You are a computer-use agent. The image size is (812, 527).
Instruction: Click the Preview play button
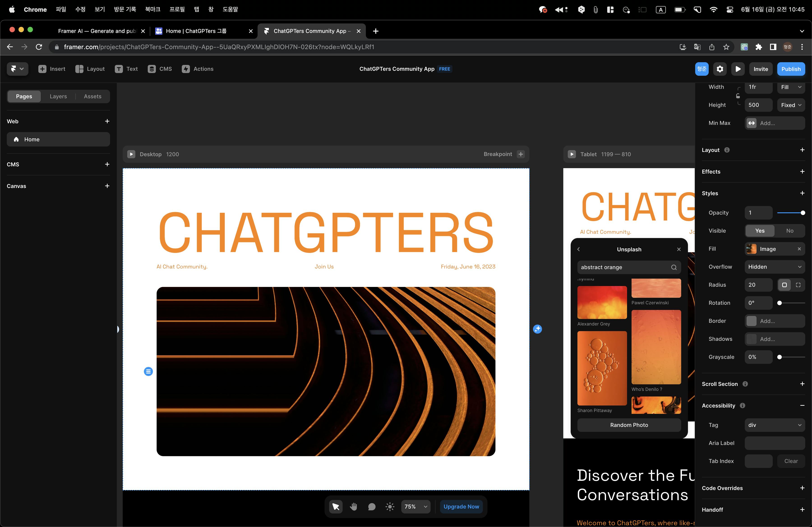(x=738, y=69)
